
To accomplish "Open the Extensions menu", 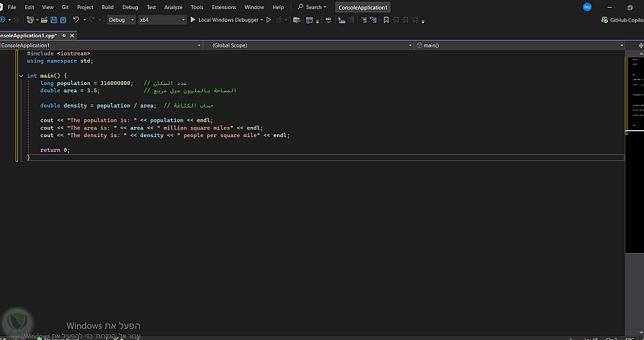I will [223, 7].
